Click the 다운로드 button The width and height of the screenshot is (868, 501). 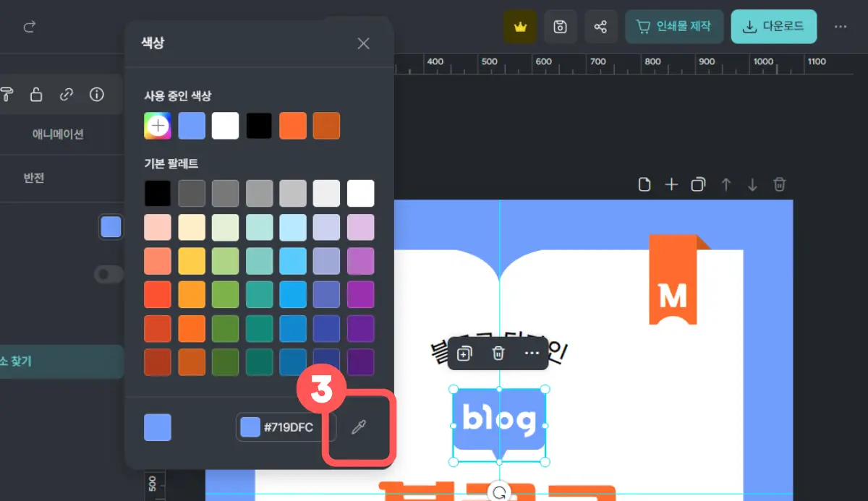pos(774,27)
